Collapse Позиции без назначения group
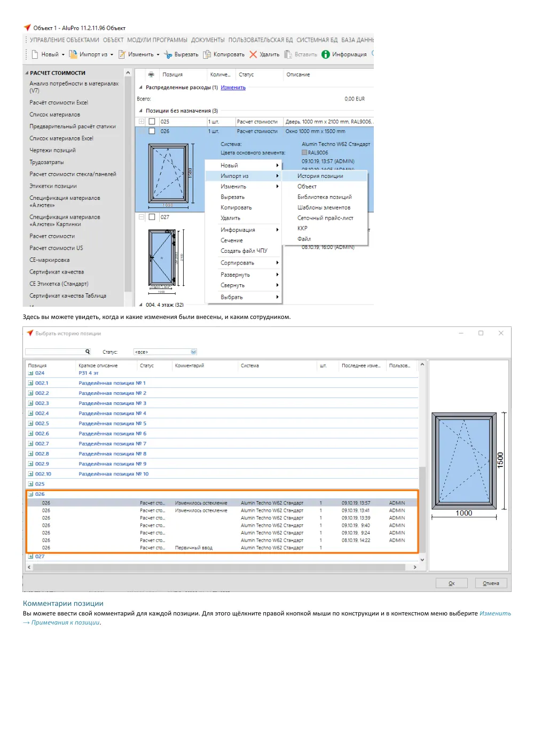534x756 pixels. 141,111
